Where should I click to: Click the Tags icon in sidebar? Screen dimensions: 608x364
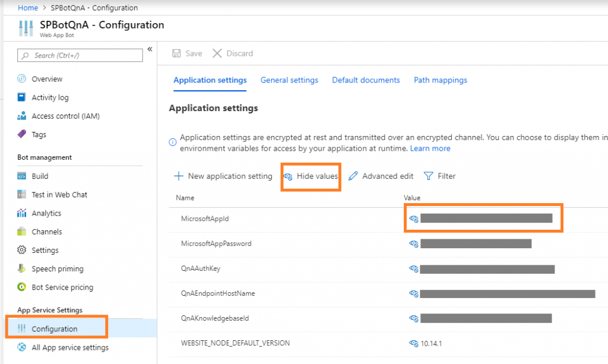click(21, 134)
